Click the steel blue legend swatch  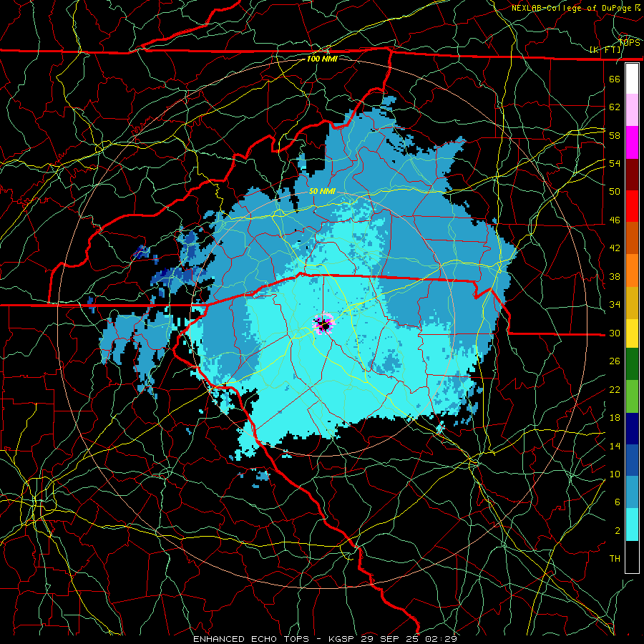click(x=632, y=492)
